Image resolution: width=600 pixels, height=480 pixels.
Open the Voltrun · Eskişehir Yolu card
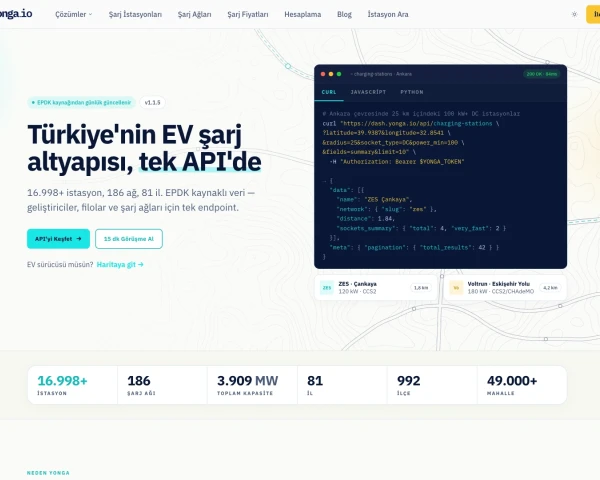(505, 287)
